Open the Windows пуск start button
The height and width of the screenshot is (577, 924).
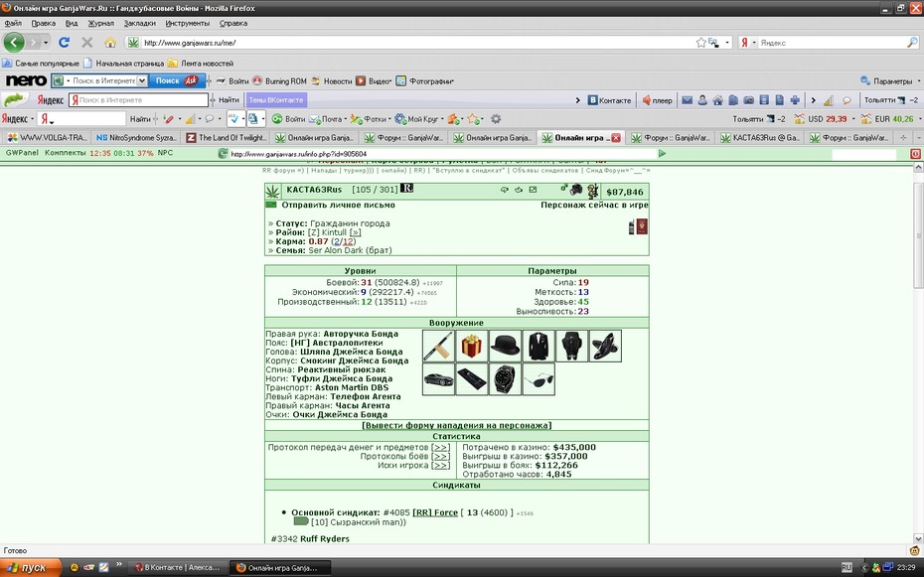tap(31, 568)
